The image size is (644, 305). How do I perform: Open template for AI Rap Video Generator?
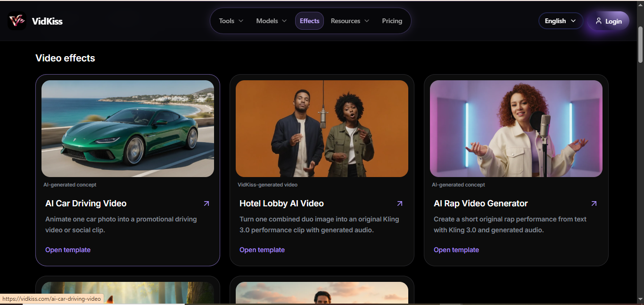(456, 250)
